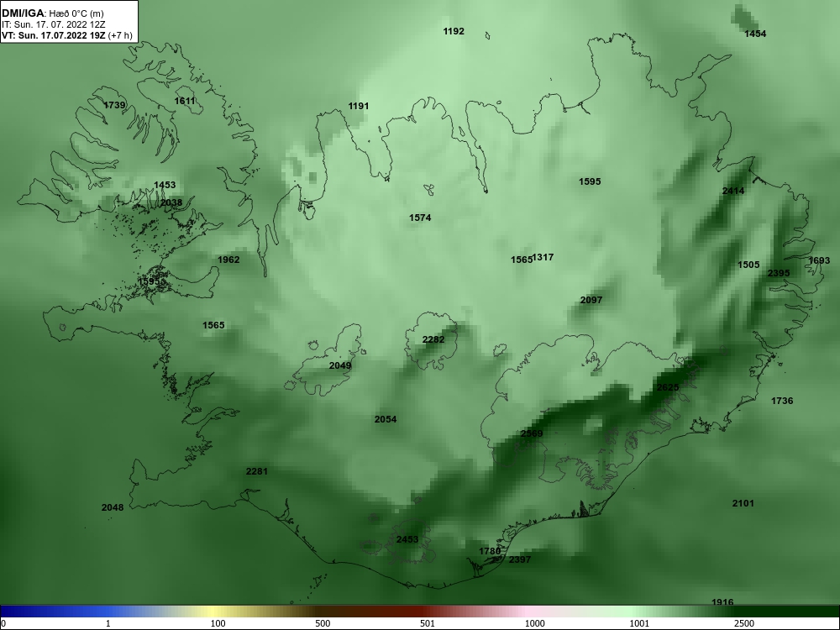
Task: Click the 'DMI/IGA: Hæð 0°C (m)' title text
Action: point(52,13)
